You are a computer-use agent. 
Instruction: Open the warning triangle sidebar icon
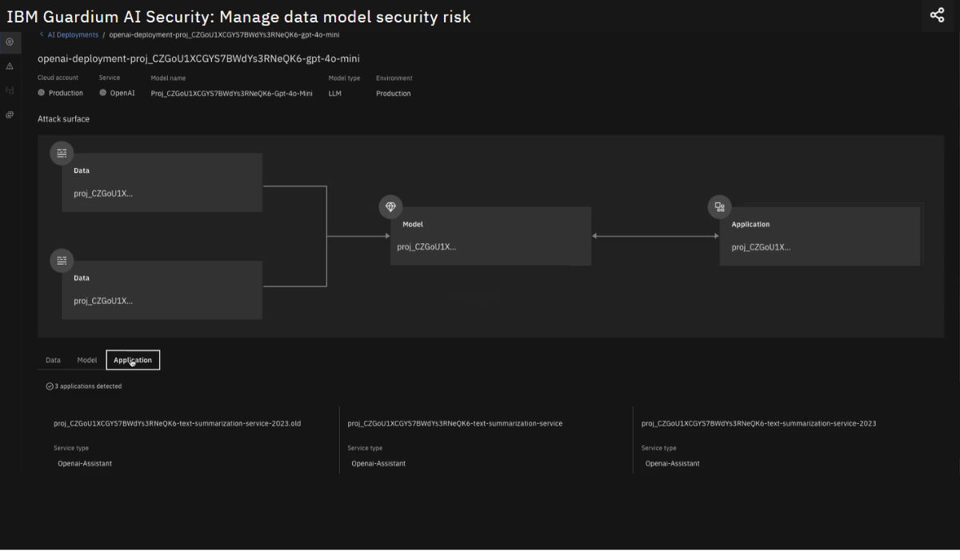10,66
